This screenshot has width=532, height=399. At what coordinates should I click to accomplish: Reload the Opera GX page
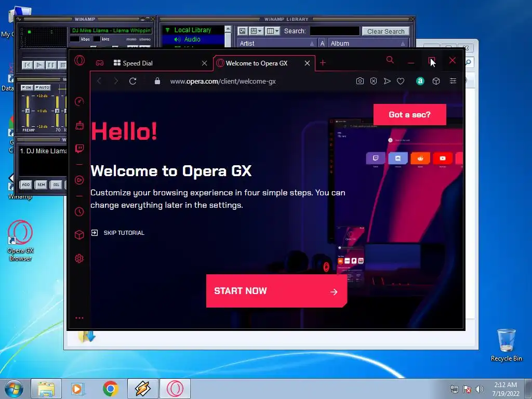[x=132, y=81]
